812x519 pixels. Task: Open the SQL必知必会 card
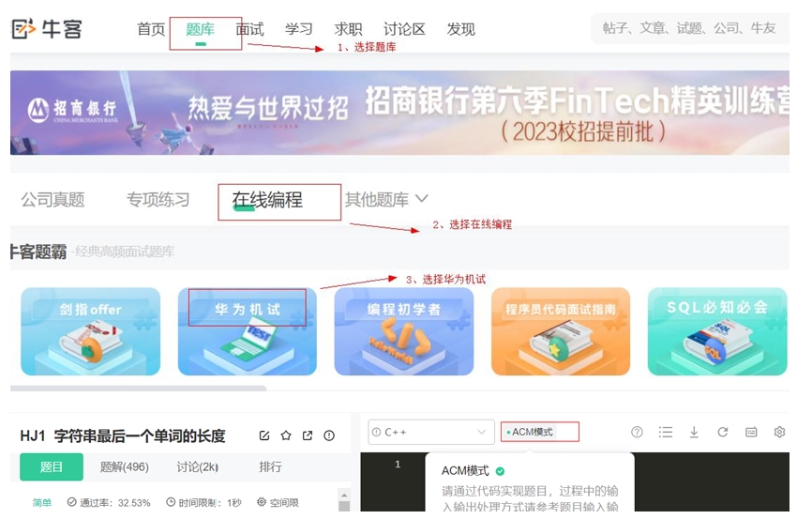717,331
